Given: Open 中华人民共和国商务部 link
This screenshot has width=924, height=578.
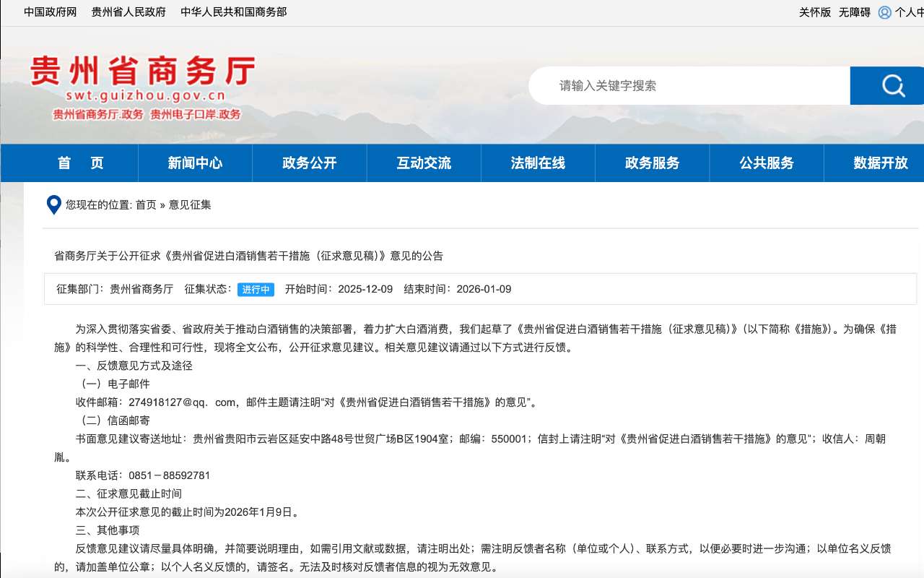Looking at the screenshot, I should point(233,12).
